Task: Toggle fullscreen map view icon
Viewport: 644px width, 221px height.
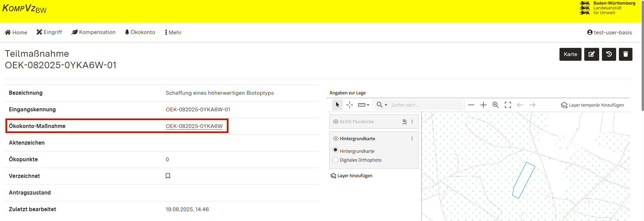Action: pyautogui.click(x=508, y=105)
